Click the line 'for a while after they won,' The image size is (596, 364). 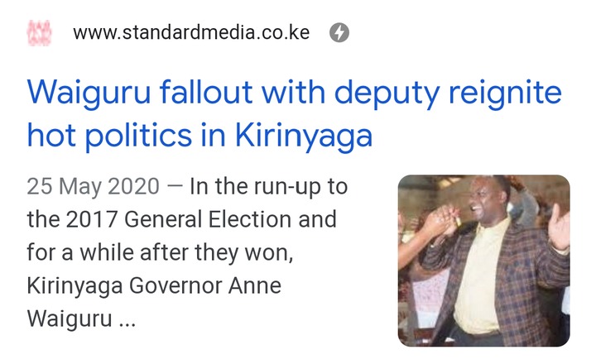pos(160,252)
